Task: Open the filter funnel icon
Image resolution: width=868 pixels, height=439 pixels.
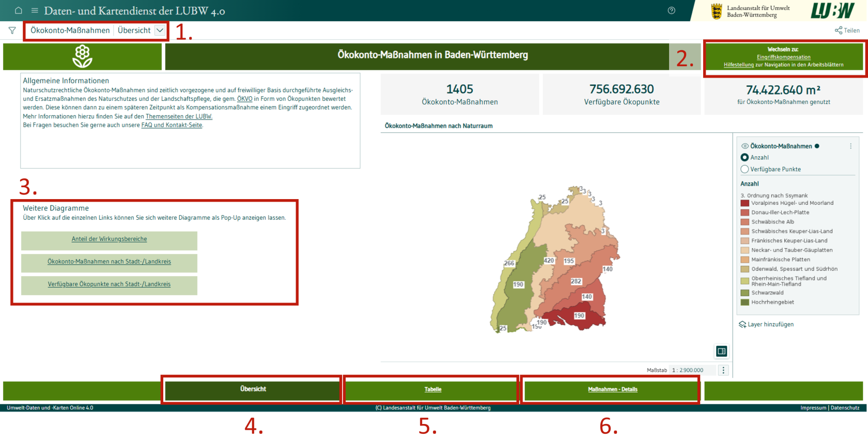Action: (12, 31)
